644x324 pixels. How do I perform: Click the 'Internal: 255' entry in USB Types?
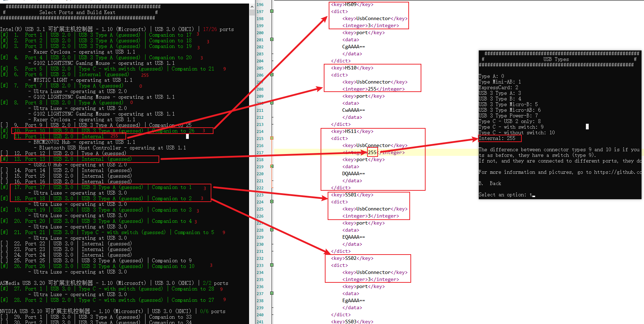(x=497, y=138)
